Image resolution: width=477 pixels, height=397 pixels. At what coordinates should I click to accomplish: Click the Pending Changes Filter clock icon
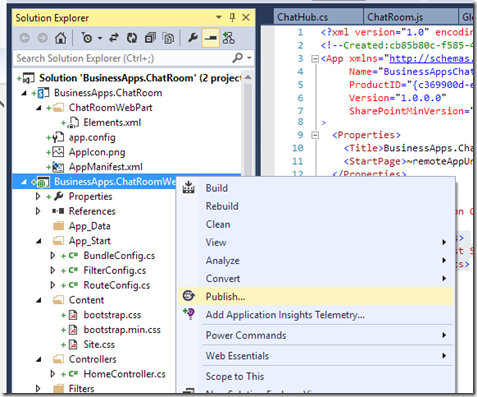coord(87,38)
